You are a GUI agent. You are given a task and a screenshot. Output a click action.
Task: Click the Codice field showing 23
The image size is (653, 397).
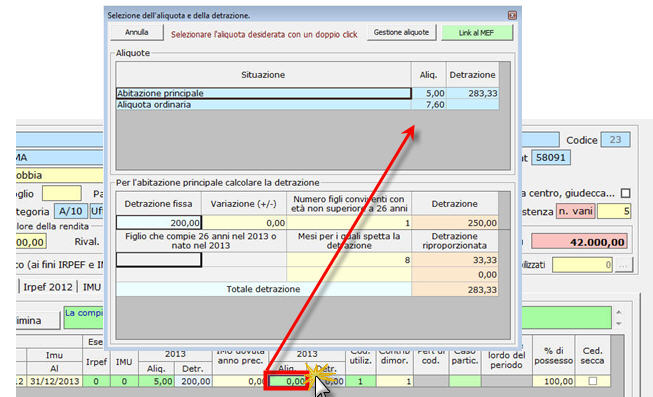(615, 140)
